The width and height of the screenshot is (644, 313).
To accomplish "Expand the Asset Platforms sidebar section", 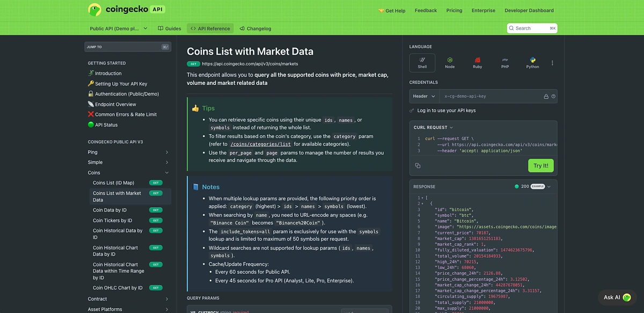I will (x=128, y=309).
